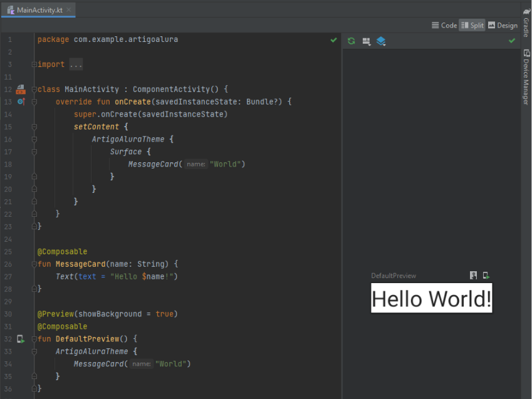
Task: Click override gutter icon at line 13
Action: [21, 101]
